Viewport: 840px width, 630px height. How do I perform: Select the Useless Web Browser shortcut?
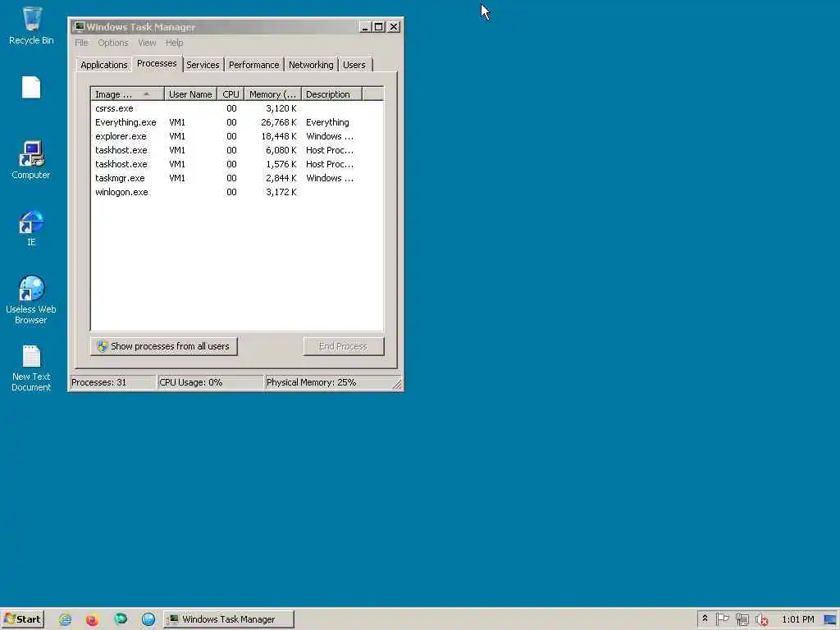tap(31, 299)
